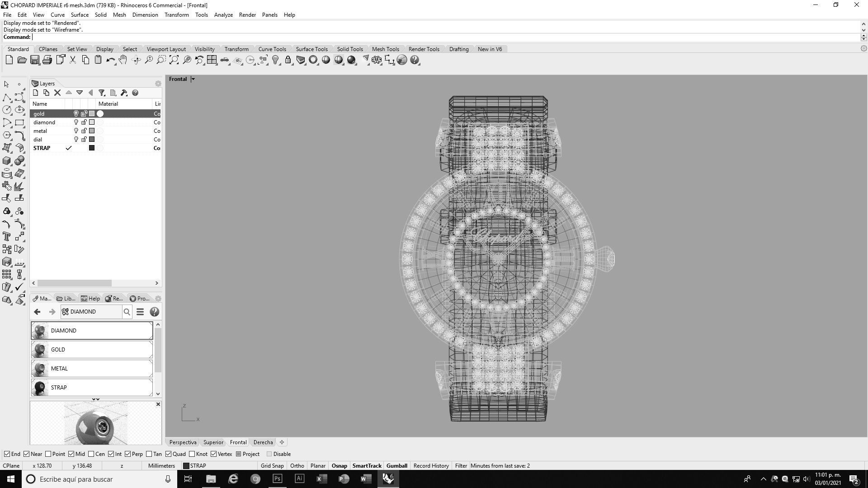The image size is (868, 488).
Task: Open the materials panel gear options
Action: (158, 299)
